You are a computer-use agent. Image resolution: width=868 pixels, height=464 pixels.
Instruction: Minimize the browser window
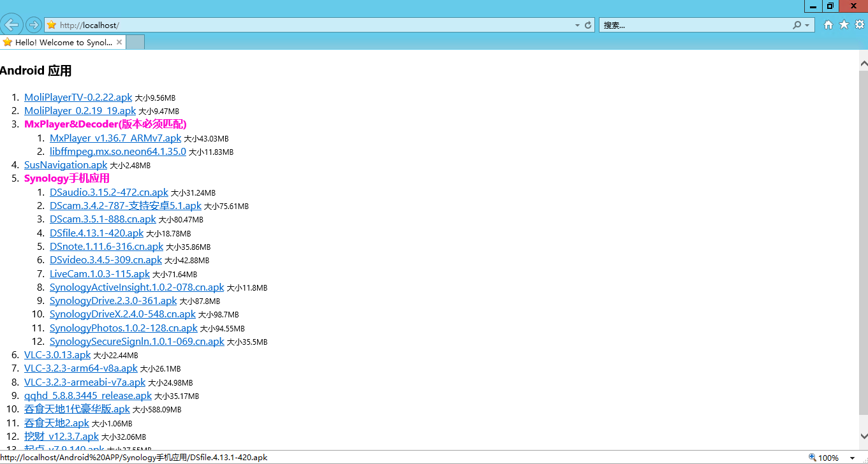(x=813, y=6)
